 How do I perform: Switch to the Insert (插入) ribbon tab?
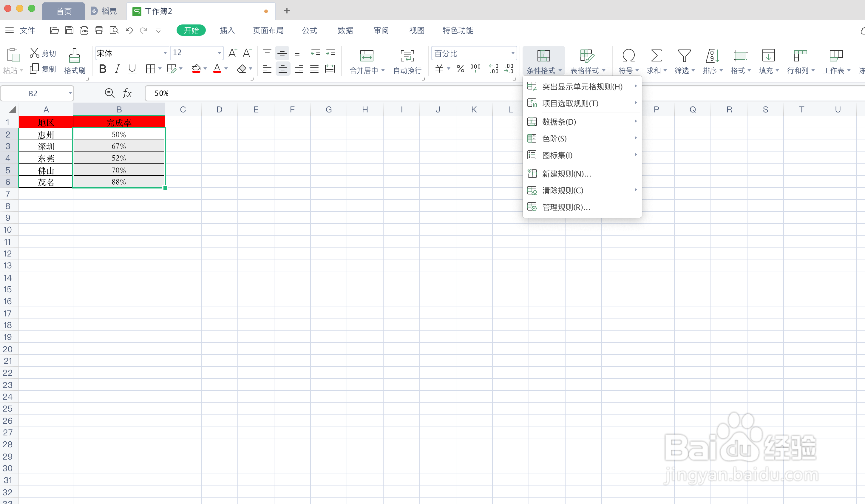pos(227,30)
